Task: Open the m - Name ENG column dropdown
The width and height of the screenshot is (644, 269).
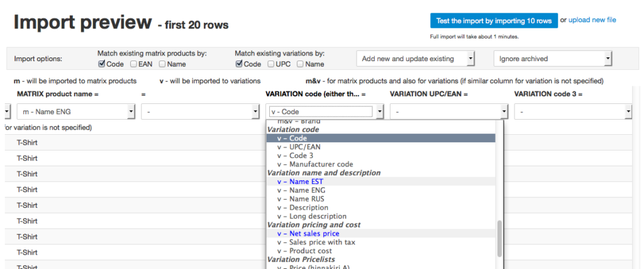Action: coord(76,112)
